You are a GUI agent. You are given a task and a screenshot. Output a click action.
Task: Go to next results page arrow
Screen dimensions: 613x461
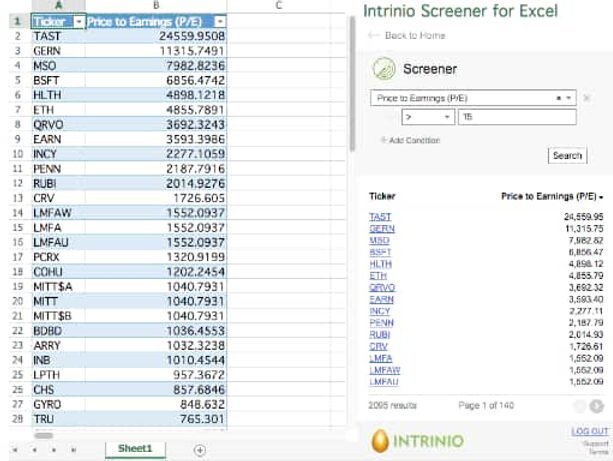[597, 406]
